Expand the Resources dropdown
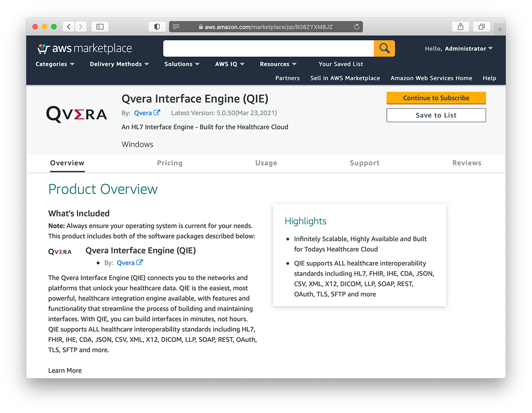The width and height of the screenshot is (532, 413). [278, 64]
